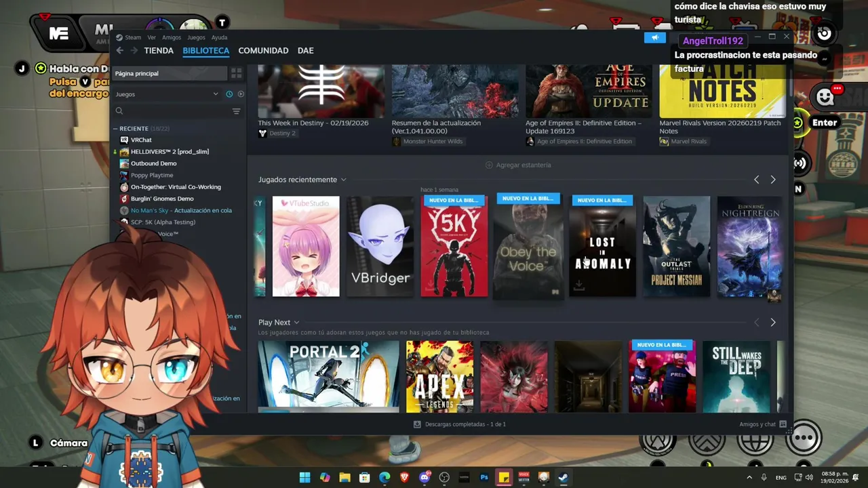
Task: Open the This Week in Destiny news
Action: pos(321,95)
